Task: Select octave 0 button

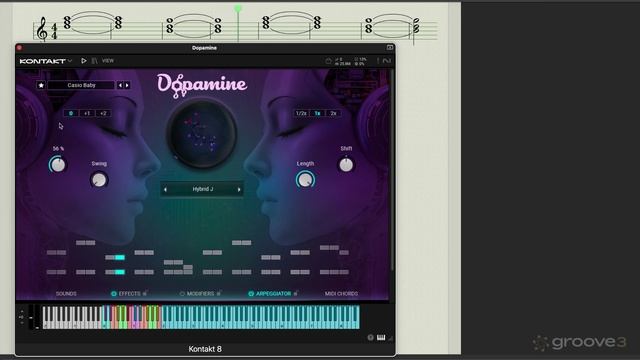Action: click(71, 113)
